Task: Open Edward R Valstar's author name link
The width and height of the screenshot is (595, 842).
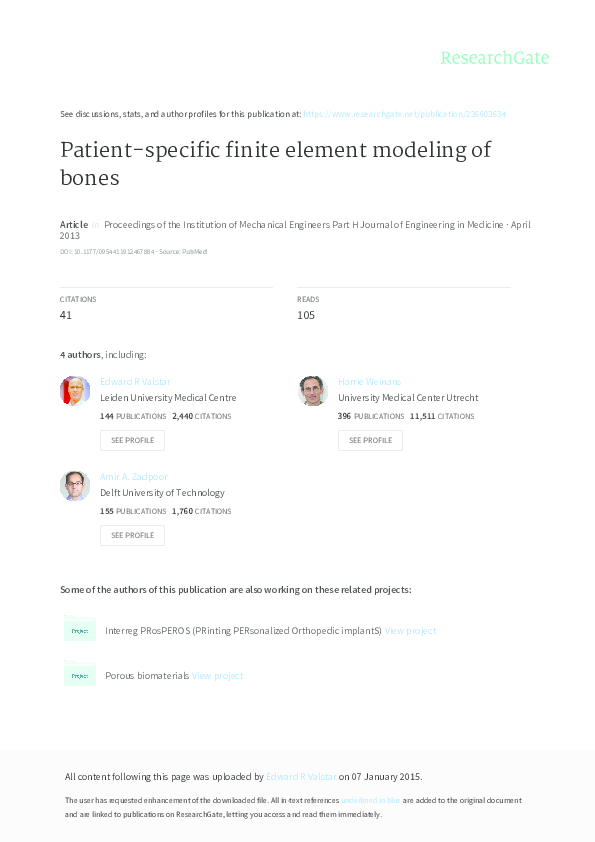Action: [135, 381]
